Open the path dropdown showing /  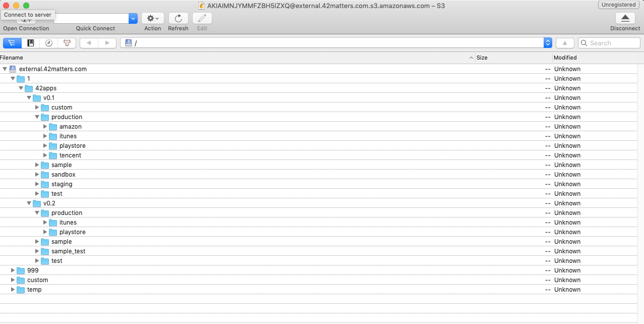[548, 43]
